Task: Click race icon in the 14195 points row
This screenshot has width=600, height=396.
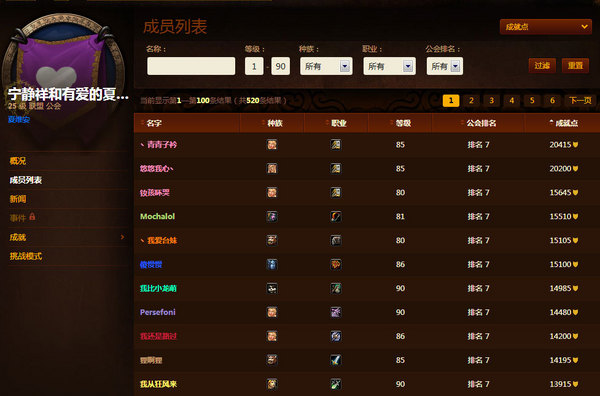Action: (272, 360)
